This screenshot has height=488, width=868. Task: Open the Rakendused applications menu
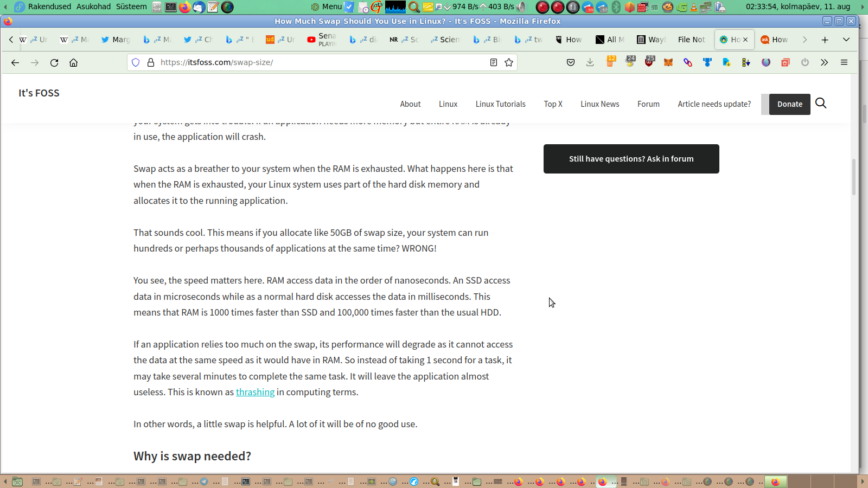click(49, 7)
